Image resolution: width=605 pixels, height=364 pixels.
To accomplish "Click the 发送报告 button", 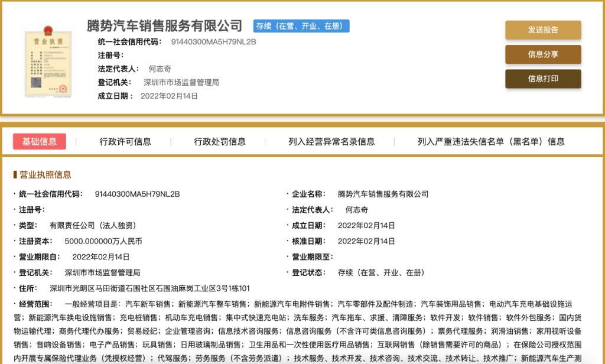I will tap(543, 30).
